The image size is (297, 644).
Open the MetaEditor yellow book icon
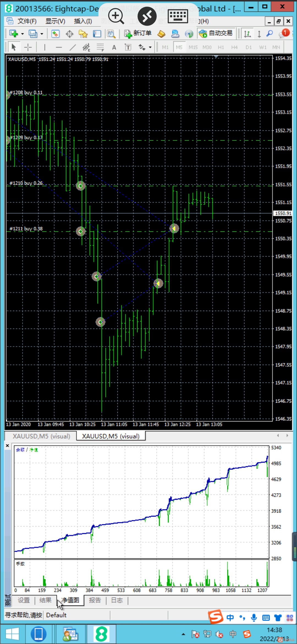click(161, 34)
